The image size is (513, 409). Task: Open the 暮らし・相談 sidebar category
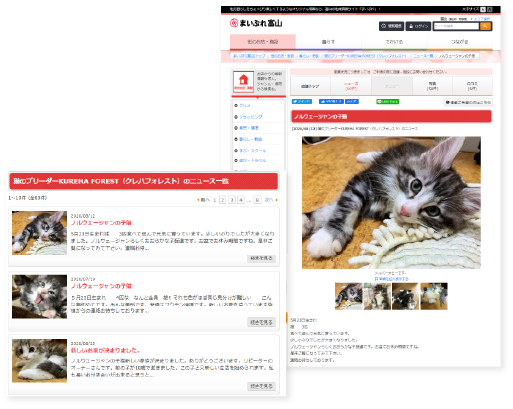pos(251,139)
